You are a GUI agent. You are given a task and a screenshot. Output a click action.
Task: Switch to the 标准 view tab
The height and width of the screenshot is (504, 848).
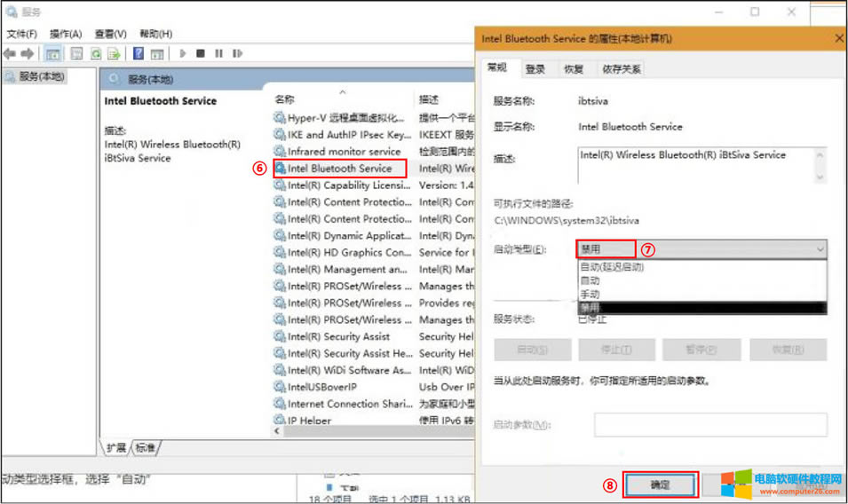tap(146, 447)
